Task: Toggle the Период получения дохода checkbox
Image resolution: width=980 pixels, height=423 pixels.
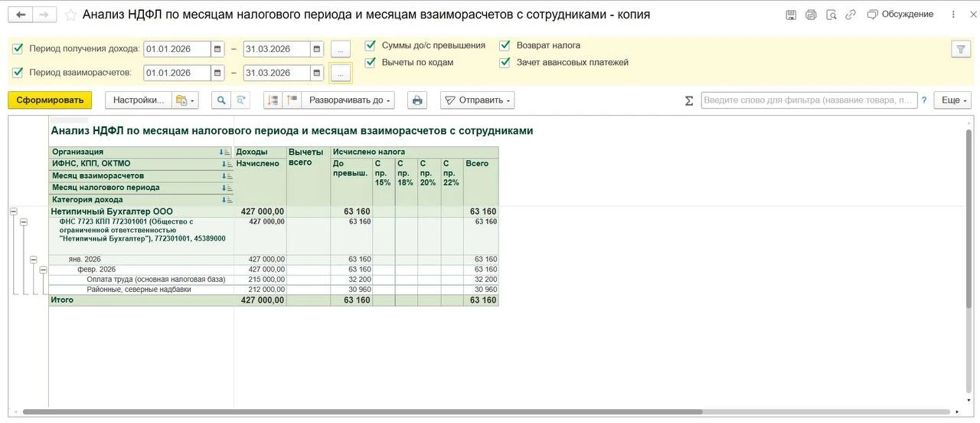Action: click(x=18, y=49)
